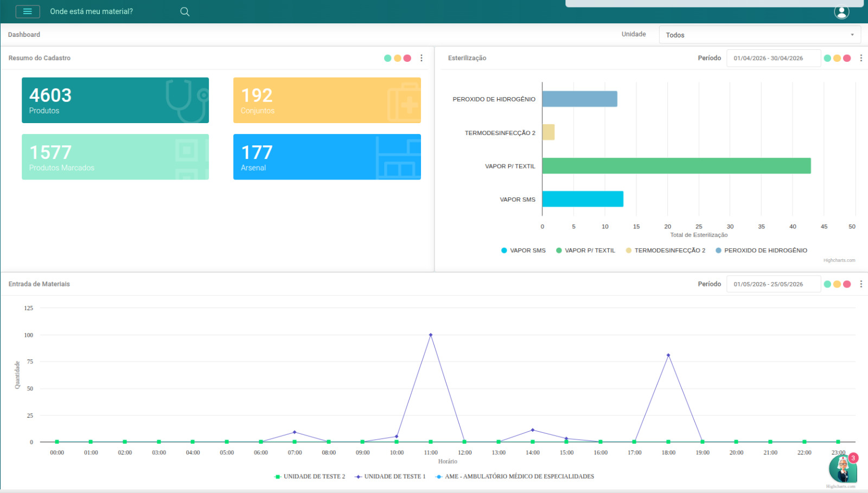868x493 pixels.
Task: Open the 177 Arsenal card
Action: click(x=327, y=157)
